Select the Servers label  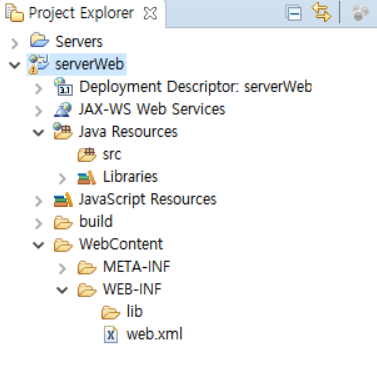click(79, 42)
